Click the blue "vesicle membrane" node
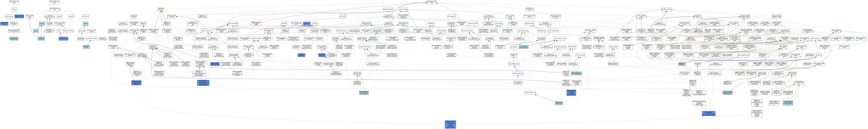Screen dimensions: 868x129 (x=63, y=39)
